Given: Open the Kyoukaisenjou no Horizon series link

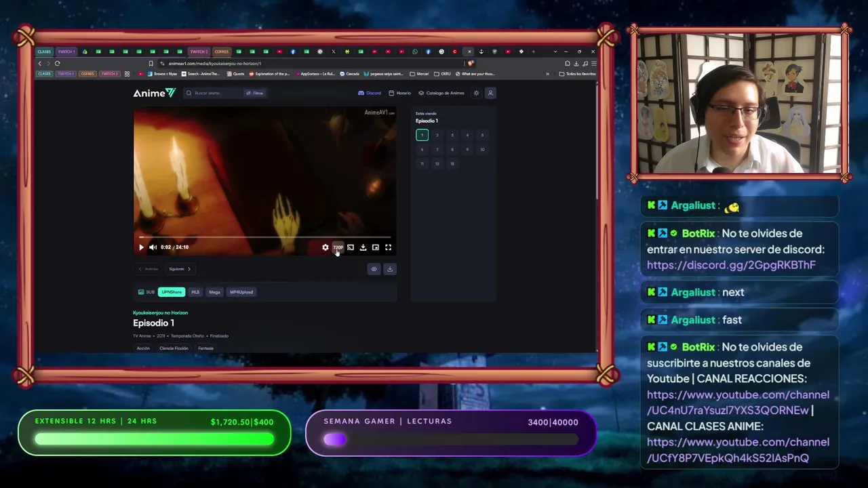Looking at the screenshot, I should click(160, 312).
